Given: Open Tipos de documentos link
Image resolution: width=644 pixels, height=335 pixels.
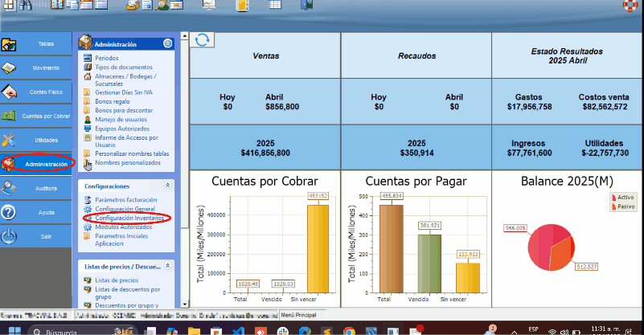Looking at the screenshot, I should (x=124, y=67).
